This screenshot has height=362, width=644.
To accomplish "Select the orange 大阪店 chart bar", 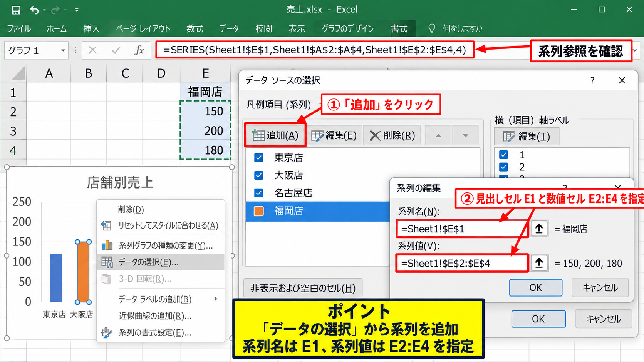I will tap(83, 272).
